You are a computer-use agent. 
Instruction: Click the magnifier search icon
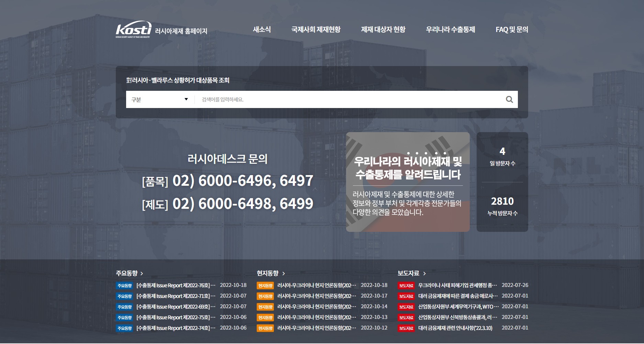509,99
